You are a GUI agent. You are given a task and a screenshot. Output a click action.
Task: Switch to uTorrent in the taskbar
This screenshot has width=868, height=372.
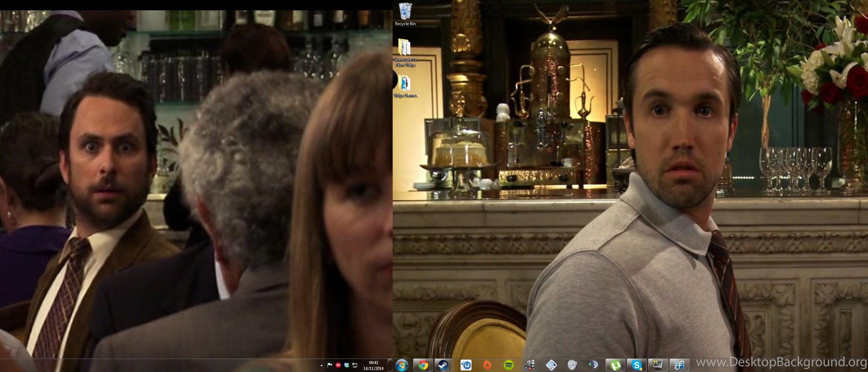pos(615,365)
